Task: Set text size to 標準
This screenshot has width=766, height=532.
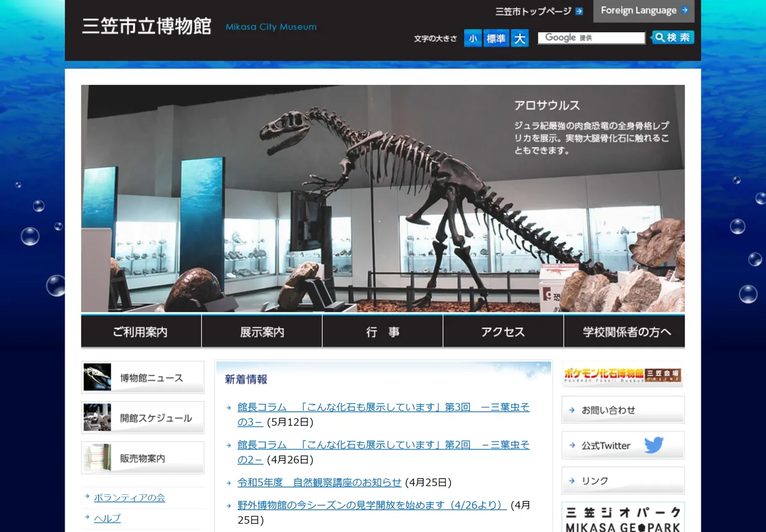Action: coord(496,38)
